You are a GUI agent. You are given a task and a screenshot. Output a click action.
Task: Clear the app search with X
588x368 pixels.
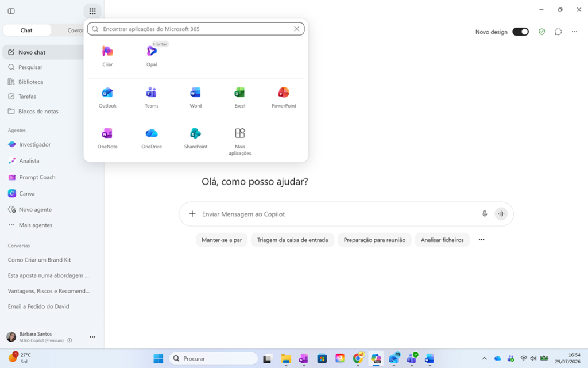point(297,29)
